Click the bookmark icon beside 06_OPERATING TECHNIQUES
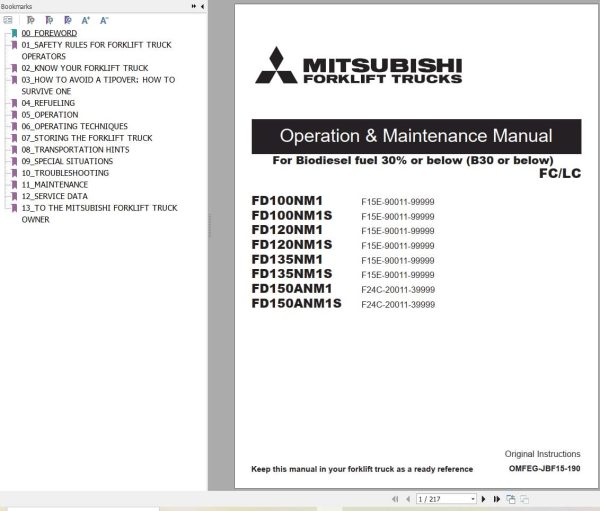The height and width of the screenshot is (511, 600). [14, 126]
